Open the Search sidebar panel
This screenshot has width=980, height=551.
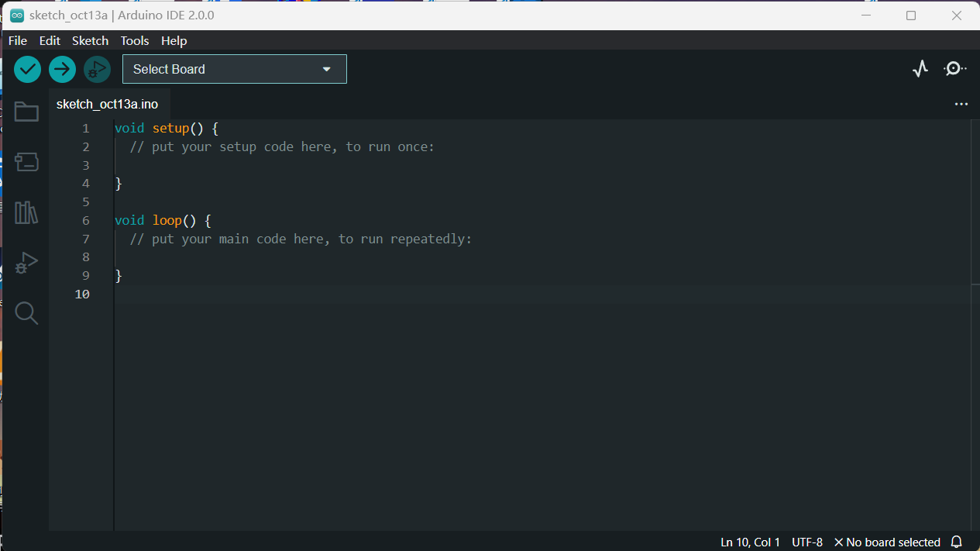pyautogui.click(x=26, y=313)
